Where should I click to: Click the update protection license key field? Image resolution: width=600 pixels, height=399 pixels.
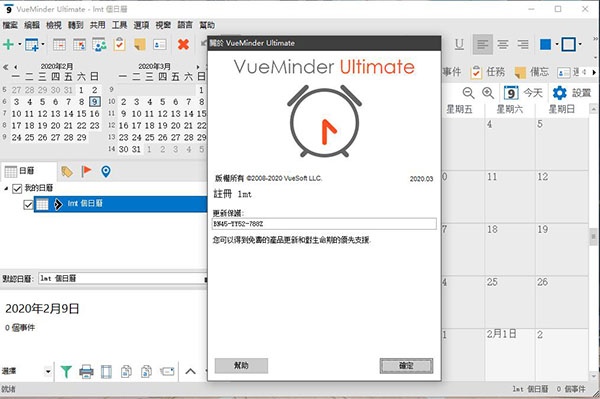click(x=324, y=224)
